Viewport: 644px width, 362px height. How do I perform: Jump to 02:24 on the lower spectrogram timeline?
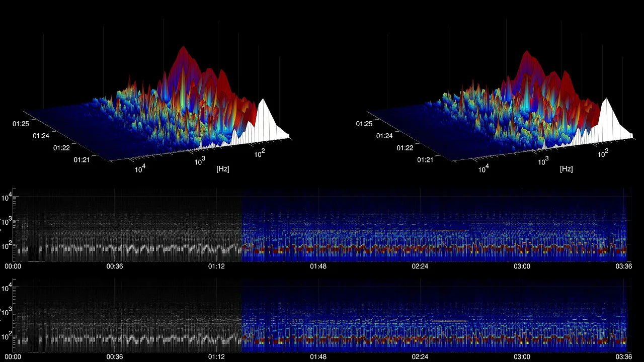click(420, 356)
